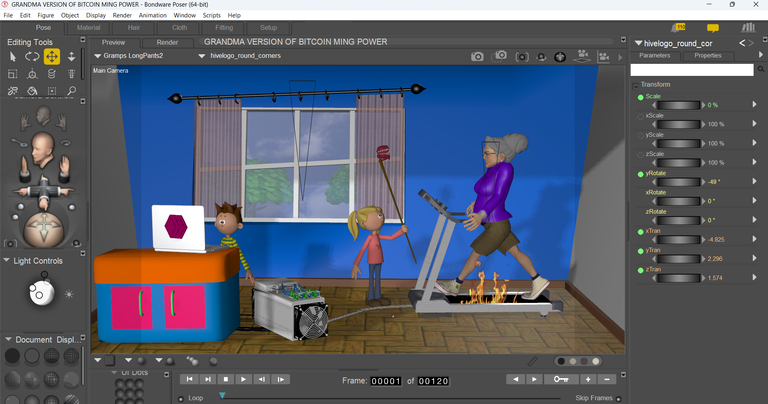Switch to the Material room tab
Image resolution: width=768 pixels, height=404 pixels.
[x=89, y=28]
